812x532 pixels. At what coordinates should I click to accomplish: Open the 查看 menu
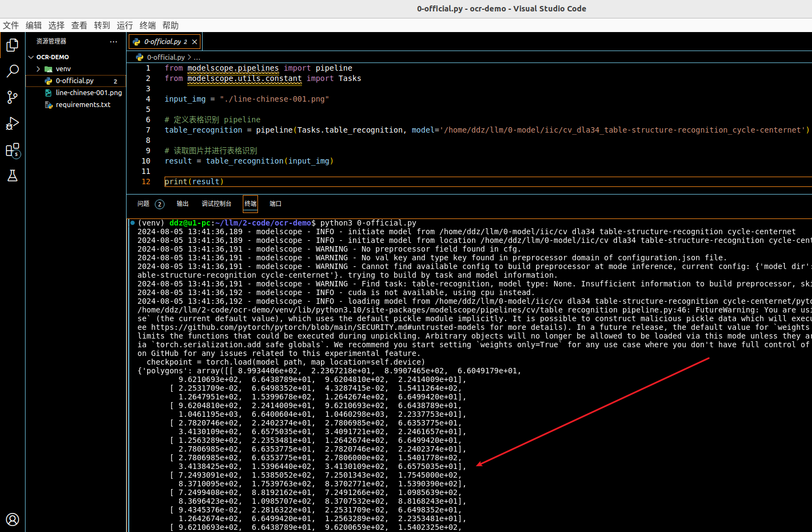[x=79, y=26]
